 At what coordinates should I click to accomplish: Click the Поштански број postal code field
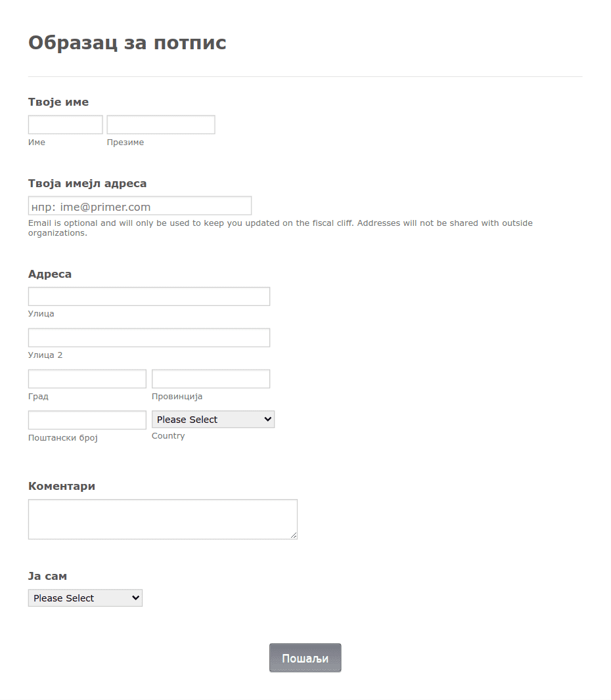(87, 420)
